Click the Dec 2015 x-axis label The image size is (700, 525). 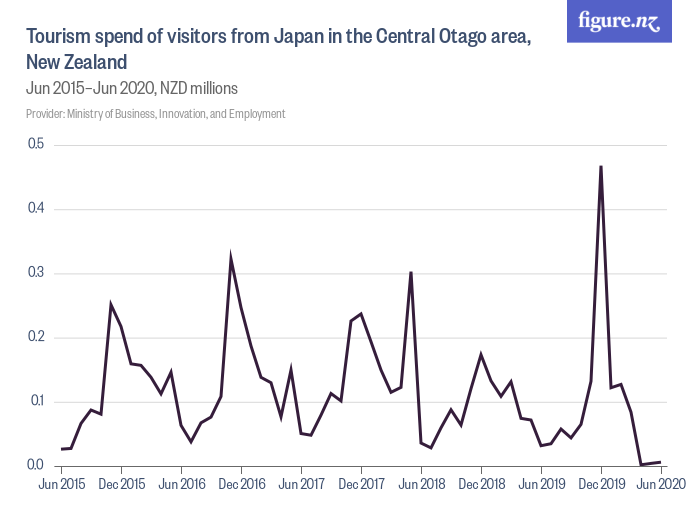121,484
